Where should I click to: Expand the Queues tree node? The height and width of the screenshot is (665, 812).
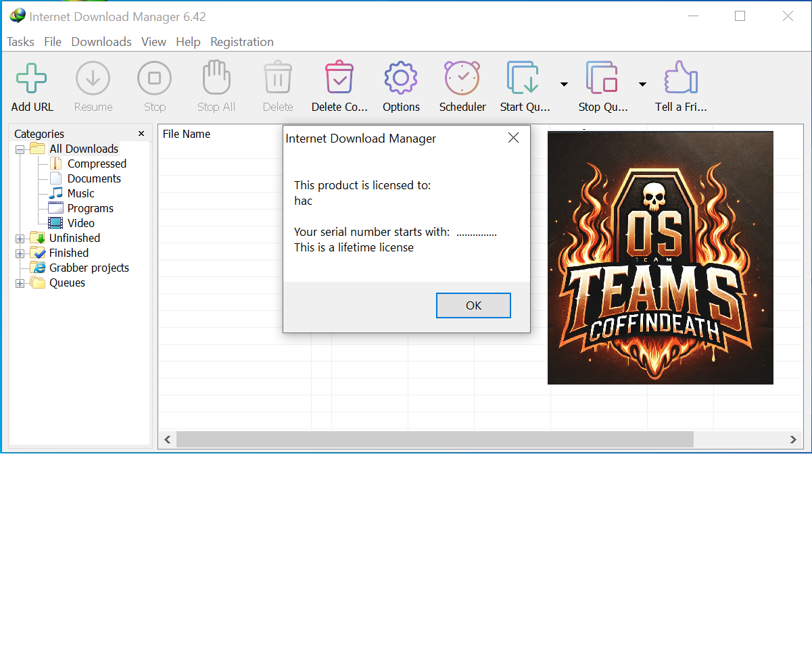point(20,283)
